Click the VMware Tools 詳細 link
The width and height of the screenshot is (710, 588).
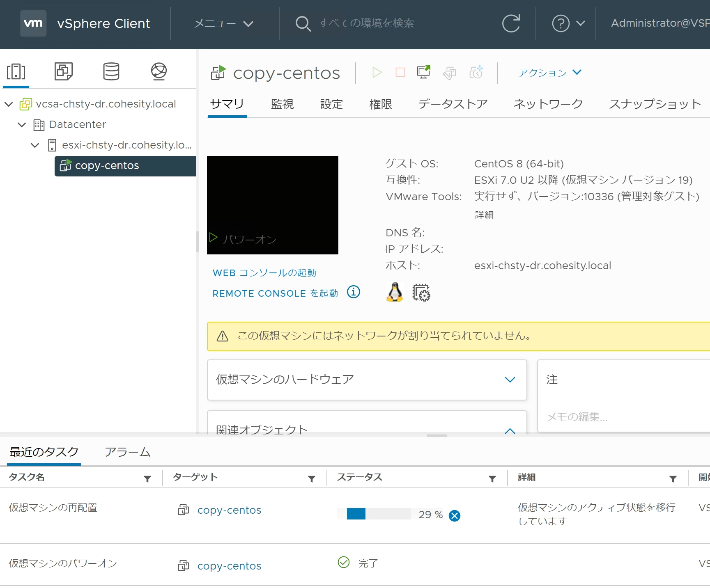[484, 215]
